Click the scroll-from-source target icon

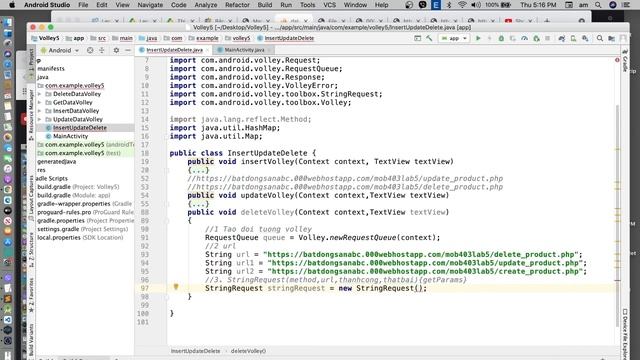[x=90, y=50]
